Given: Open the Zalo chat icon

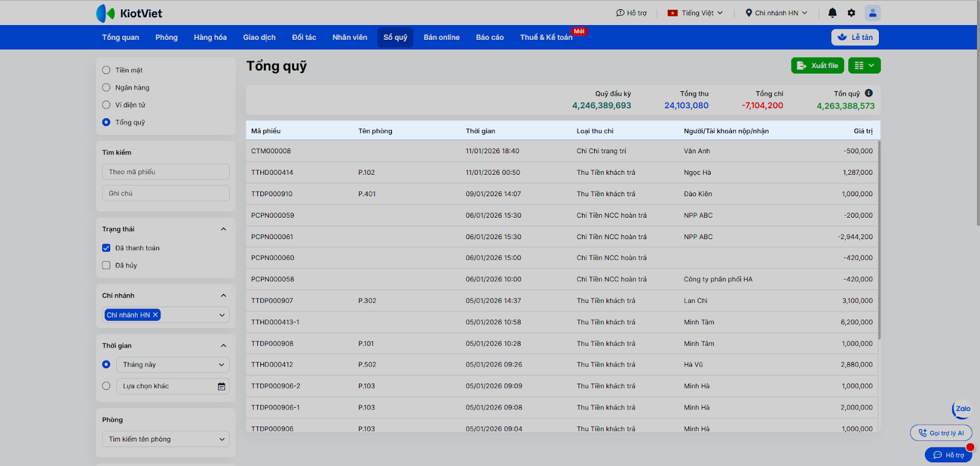Looking at the screenshot, I should point(962,409).
